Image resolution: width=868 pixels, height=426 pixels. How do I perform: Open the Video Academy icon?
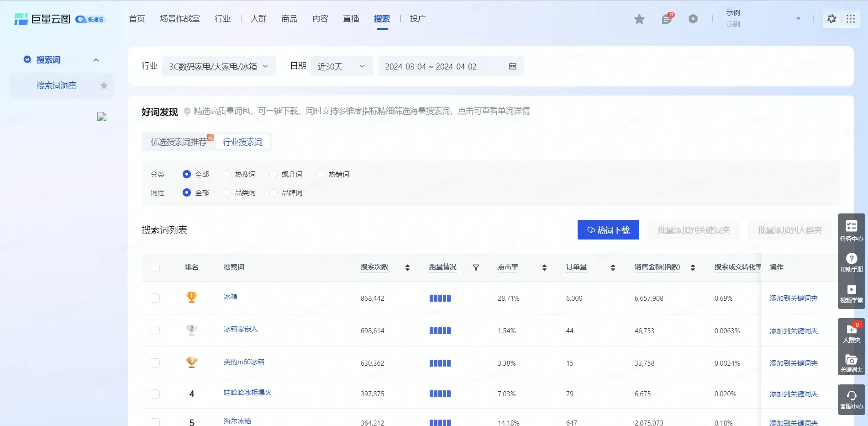click(x=852, y=293)
